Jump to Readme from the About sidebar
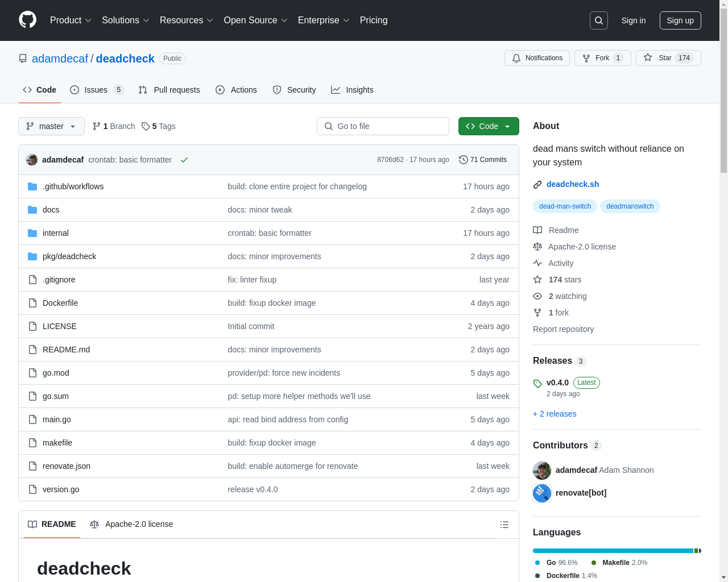Viewport: 728px width, 582px height. tap(556, 230)
